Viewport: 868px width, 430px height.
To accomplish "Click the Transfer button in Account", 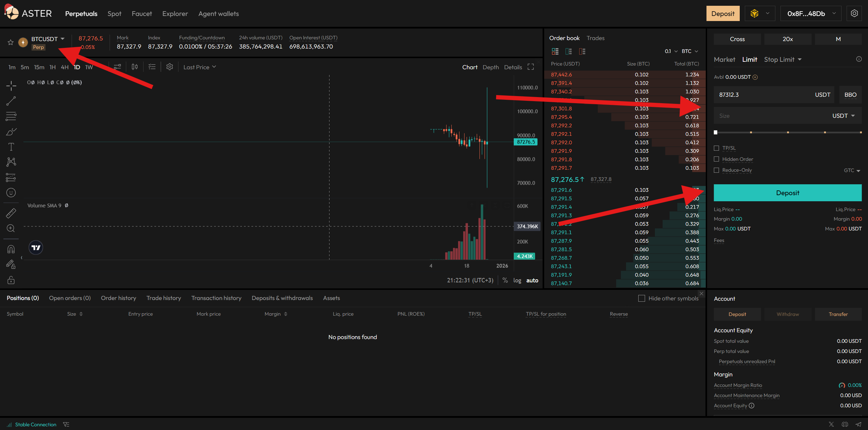I will pos(838,314).
